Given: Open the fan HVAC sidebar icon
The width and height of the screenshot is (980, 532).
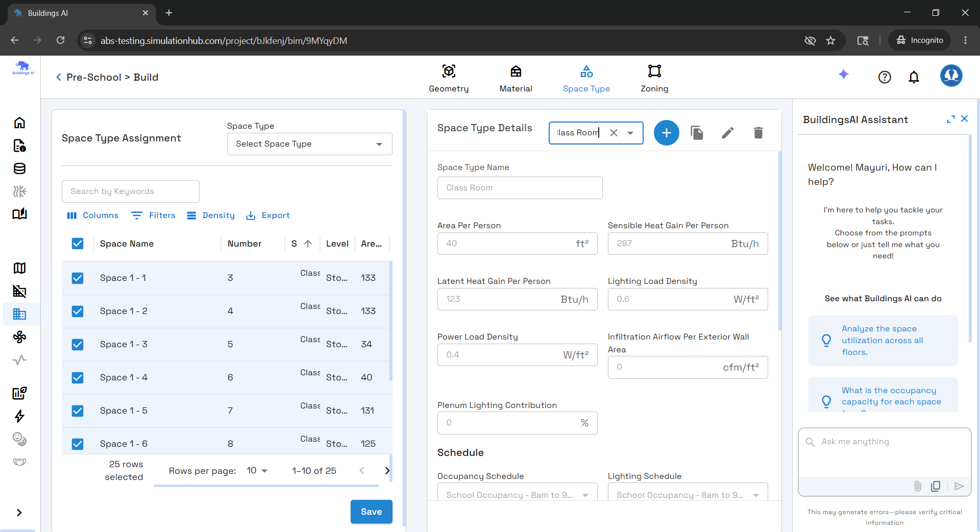Looking at the screenshot, I should point(19,337).
